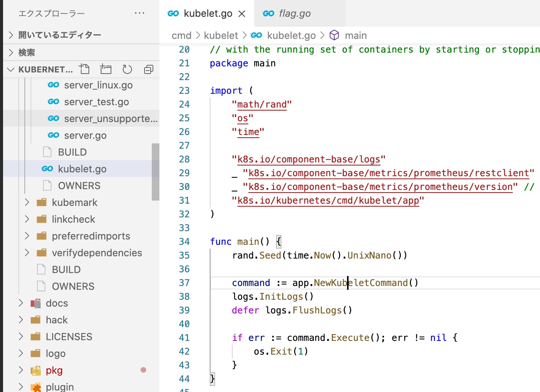Expand the logo folder chevron
This screenshot has height=392, width=540.
(21, 353)
